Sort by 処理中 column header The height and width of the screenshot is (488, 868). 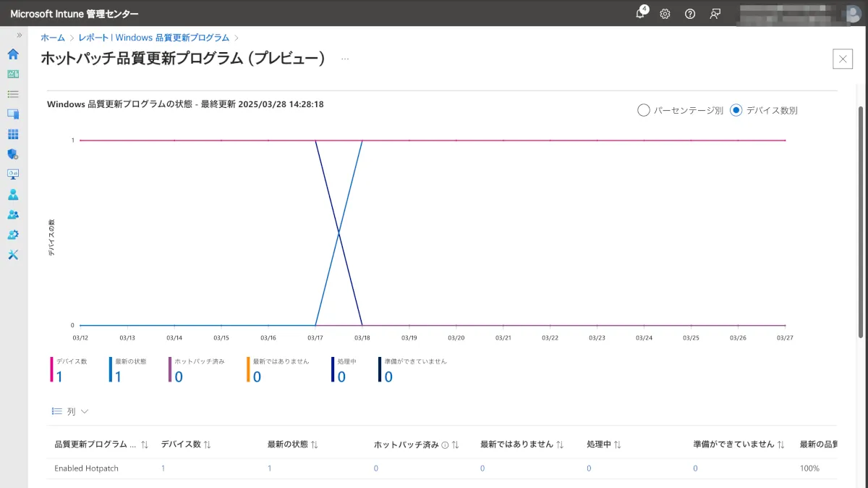pos(604,445)
